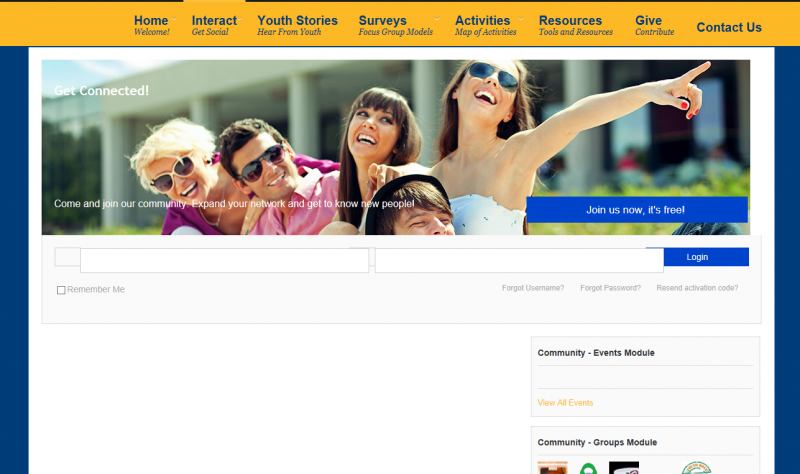
Task: Click the first group avatar thumbnail
Action: click(552, 468)
